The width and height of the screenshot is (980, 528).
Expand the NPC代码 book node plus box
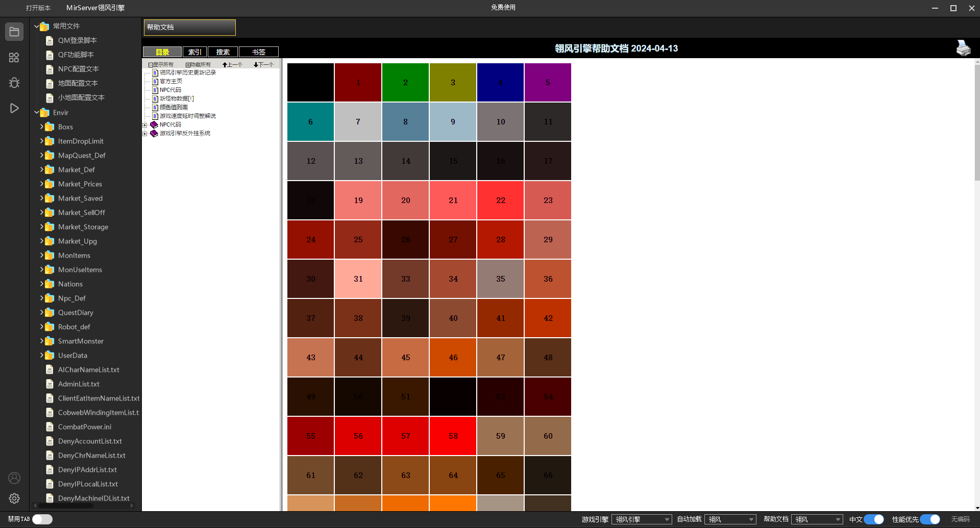tap(145, 125)
